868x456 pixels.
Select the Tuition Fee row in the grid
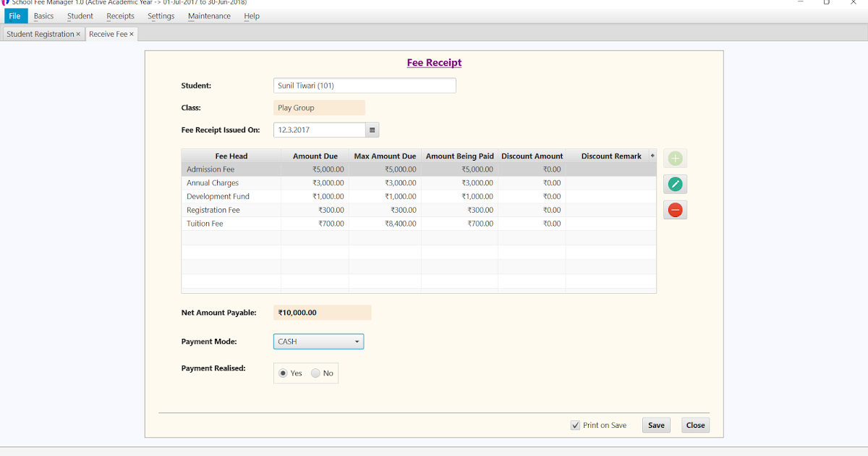tap(231, 224)
